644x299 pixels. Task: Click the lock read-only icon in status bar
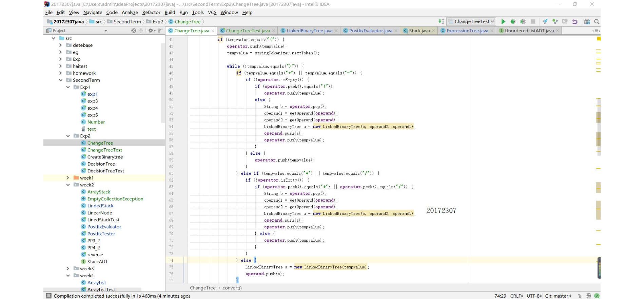pyautogui.click(x=580, y=296)
